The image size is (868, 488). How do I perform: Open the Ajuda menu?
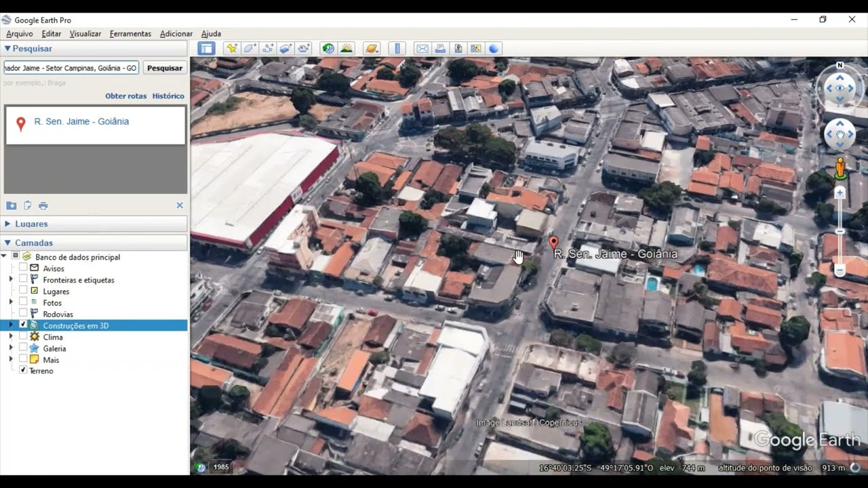pos(211,34)
